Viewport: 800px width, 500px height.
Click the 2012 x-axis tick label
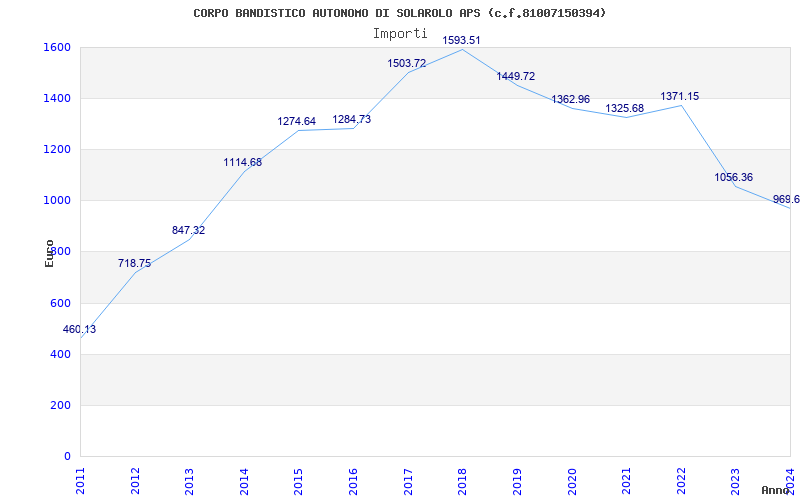pos(135,481)
